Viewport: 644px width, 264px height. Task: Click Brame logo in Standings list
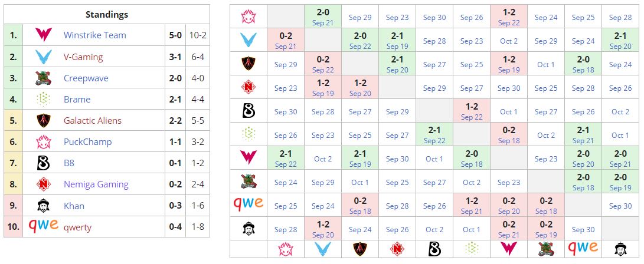click(43, 100)
